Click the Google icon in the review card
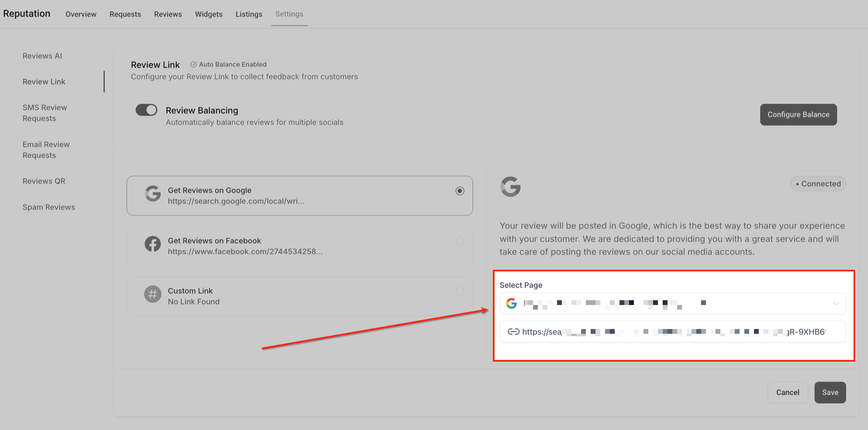The image size is (868, 430). 153,194
